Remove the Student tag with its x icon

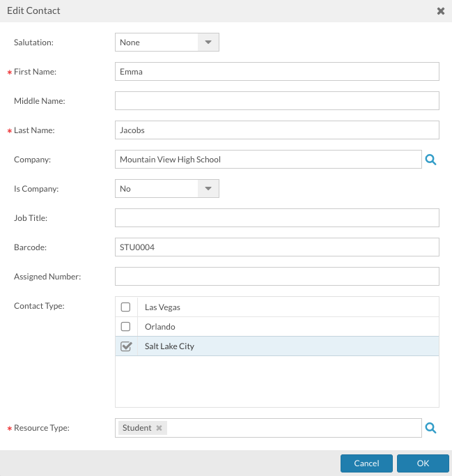(159, 428)
